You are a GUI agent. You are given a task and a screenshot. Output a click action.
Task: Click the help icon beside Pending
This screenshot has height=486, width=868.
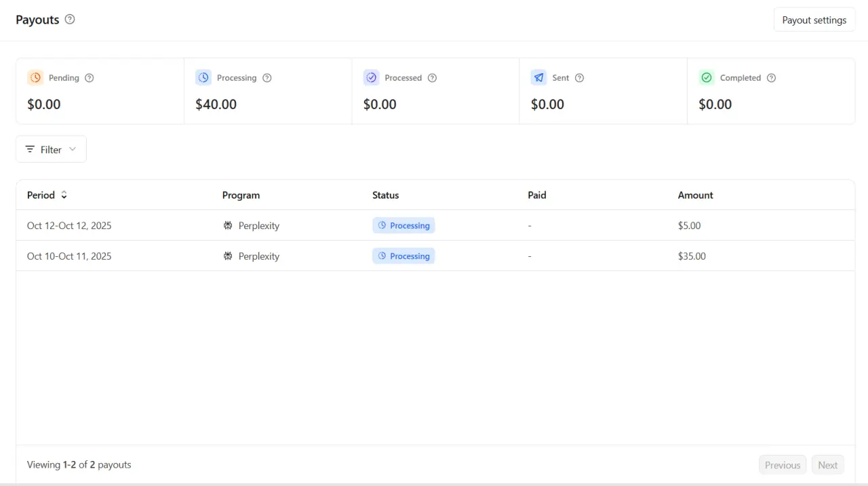pos(89,78)
